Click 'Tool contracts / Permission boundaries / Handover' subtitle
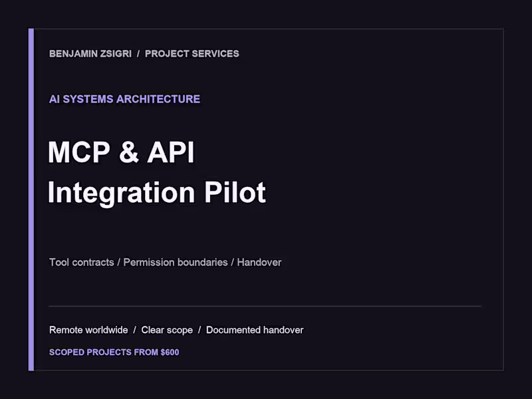532x399 pixels. [165, 262]
